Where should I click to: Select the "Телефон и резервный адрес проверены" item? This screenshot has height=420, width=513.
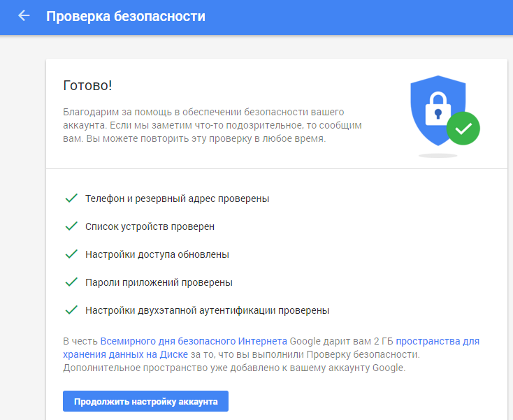[x=177, y=198]
